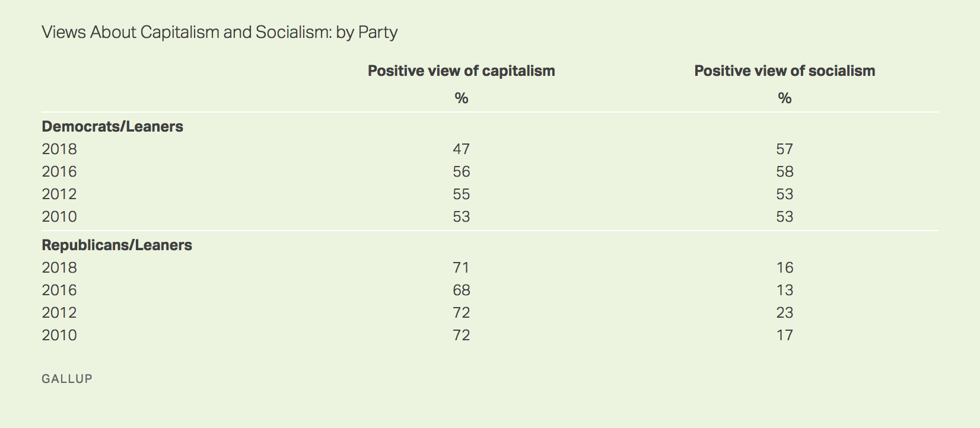Click Republicans 2018 socialism value 16
This screenshot has height=428, width=980.
tap(785, 268)
